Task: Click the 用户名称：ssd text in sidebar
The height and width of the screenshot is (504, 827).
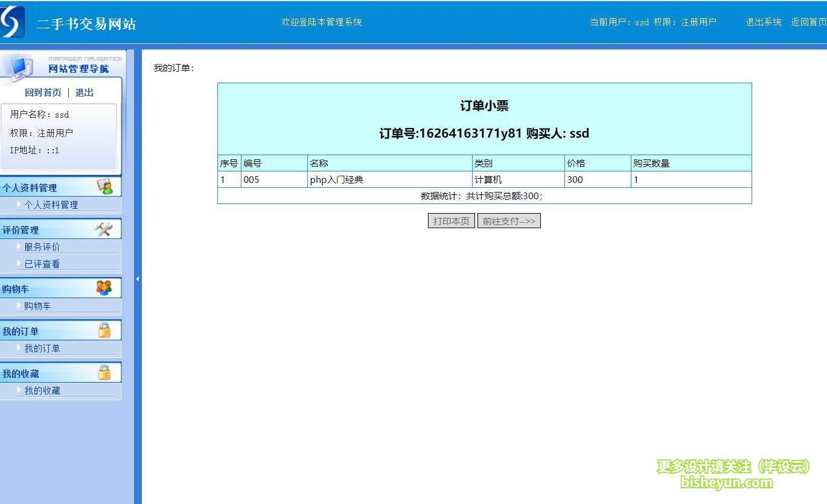Action: click(x=40, y=114)
